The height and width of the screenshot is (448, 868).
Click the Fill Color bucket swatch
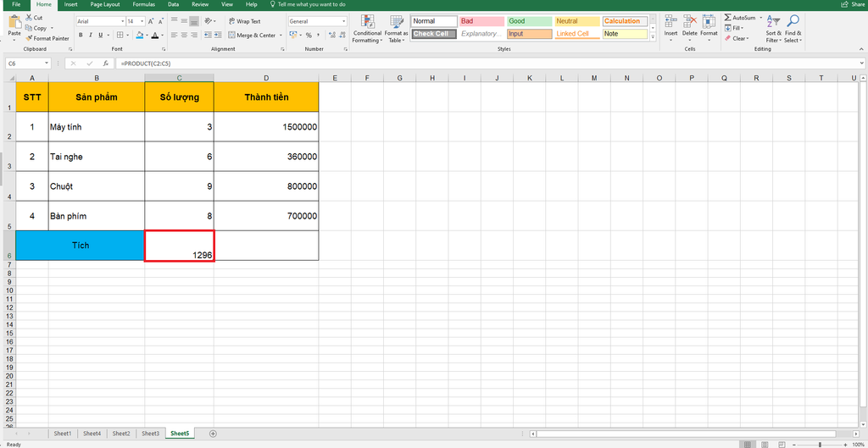click(140, 35)
